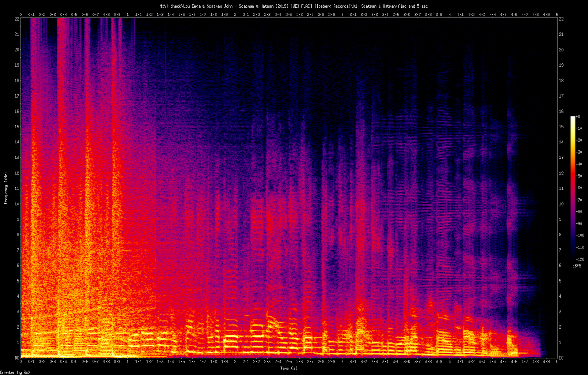Click "DC" on the right frequency axis
This screenshot has height=375, width=588.
coord(562,358)
